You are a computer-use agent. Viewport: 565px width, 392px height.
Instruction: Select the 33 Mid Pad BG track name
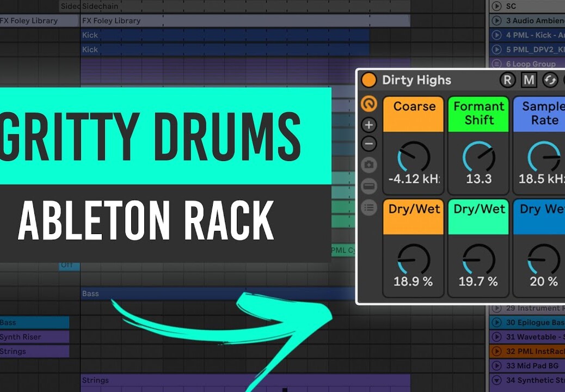[x=532, y=366]
